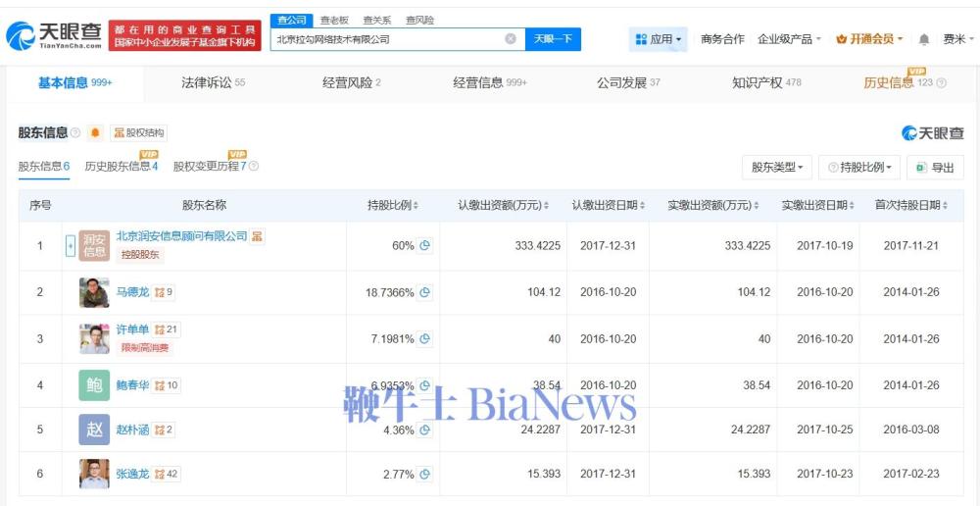980x506 pixels.
Task: Click the TianYanCha logo
Action: (x=54, y=35)
